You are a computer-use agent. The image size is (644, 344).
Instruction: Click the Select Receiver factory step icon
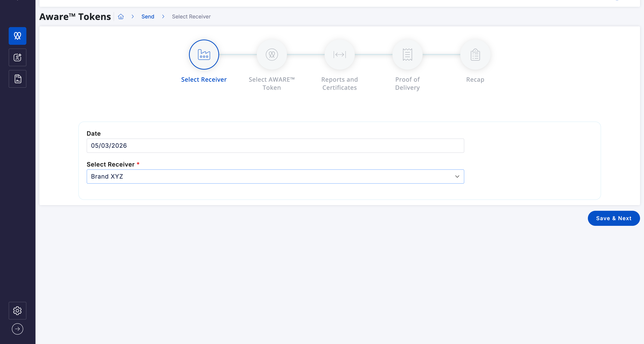(x=204, y=54)
